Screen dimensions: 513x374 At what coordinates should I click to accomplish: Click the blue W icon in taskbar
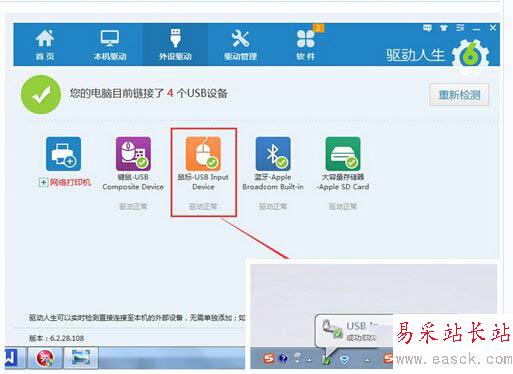pyautogui.click(x=11, y=358)
